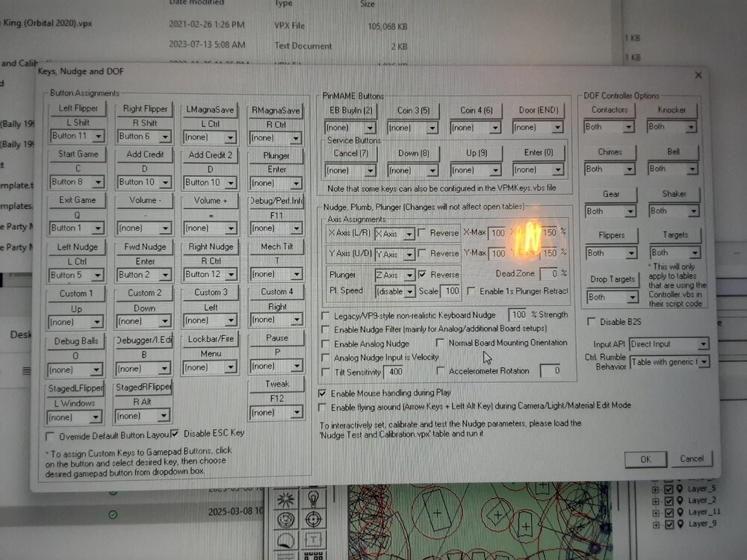Toggle Y Axis Reverse checkbox
The image size is (747, 560).
pos(421,253)
